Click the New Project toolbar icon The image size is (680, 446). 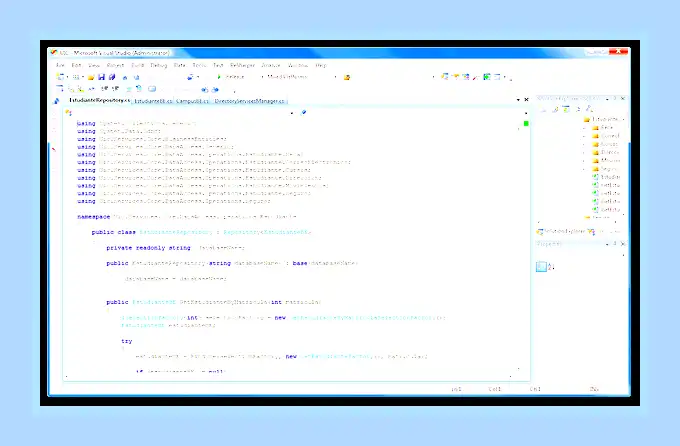pos(60,77)
